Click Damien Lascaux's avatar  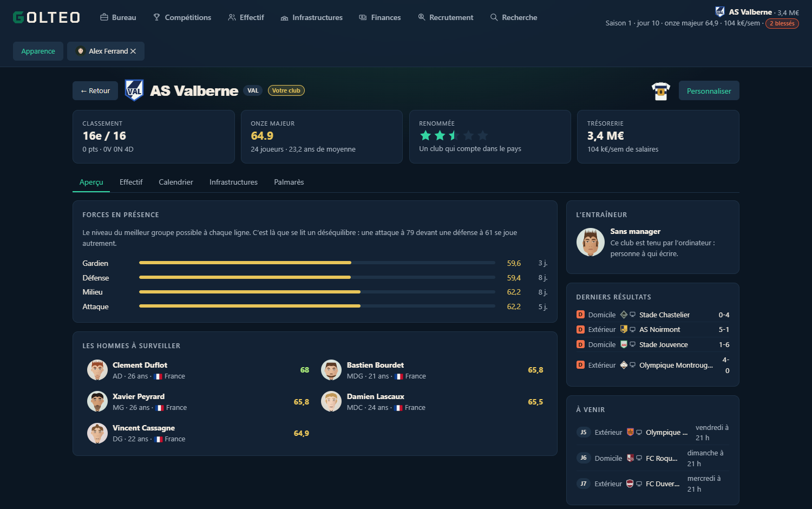(x=331, y=401)
